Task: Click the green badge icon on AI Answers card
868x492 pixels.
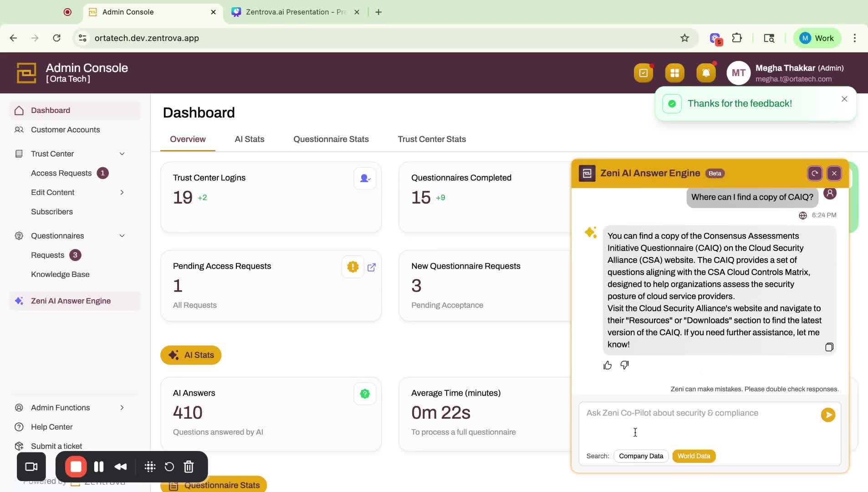Action: pos(365,394)
